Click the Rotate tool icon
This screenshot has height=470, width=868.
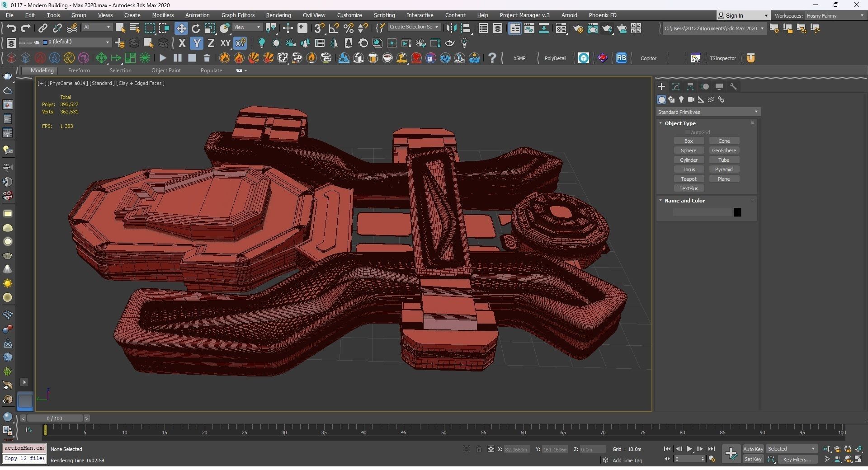(x=195, y=28)
